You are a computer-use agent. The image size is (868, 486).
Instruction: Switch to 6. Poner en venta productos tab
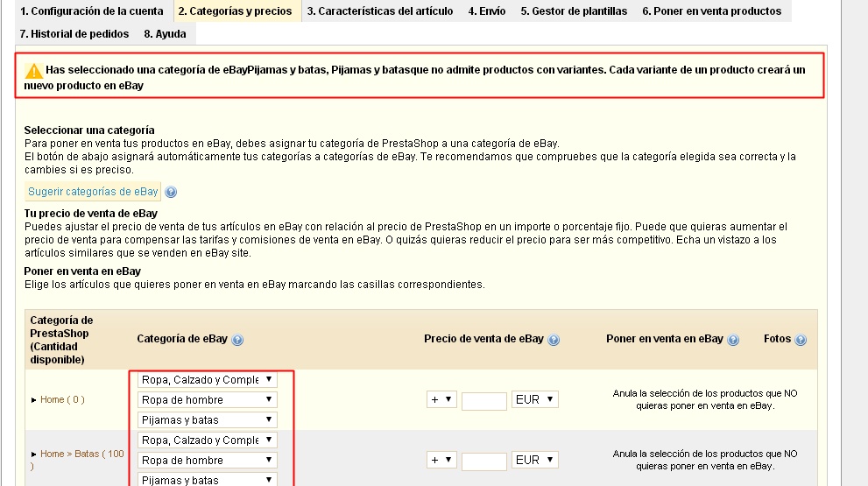click(x=712, y=11)
